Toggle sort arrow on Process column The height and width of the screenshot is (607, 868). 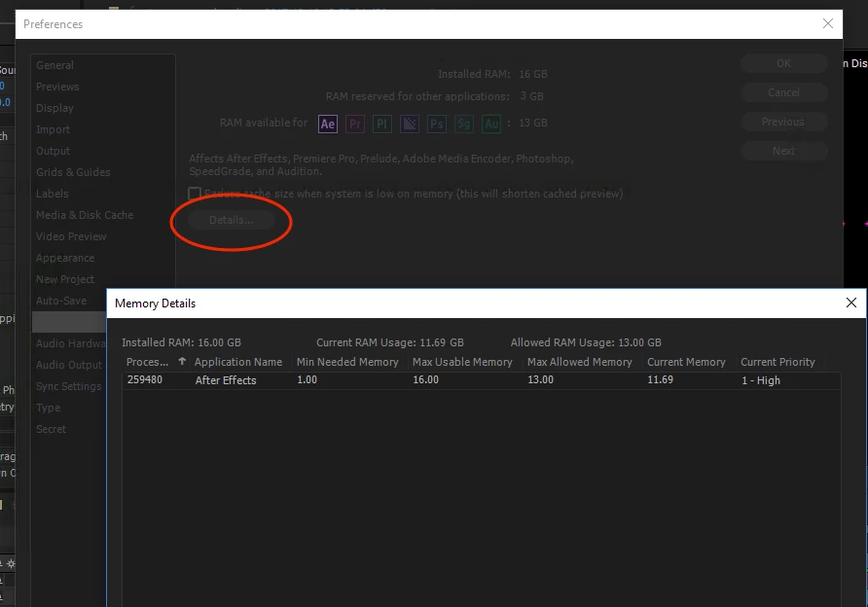182,361
